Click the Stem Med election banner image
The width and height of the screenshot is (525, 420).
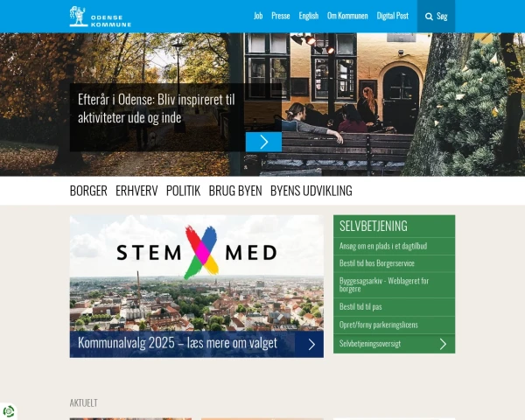(x=197, y=273)
